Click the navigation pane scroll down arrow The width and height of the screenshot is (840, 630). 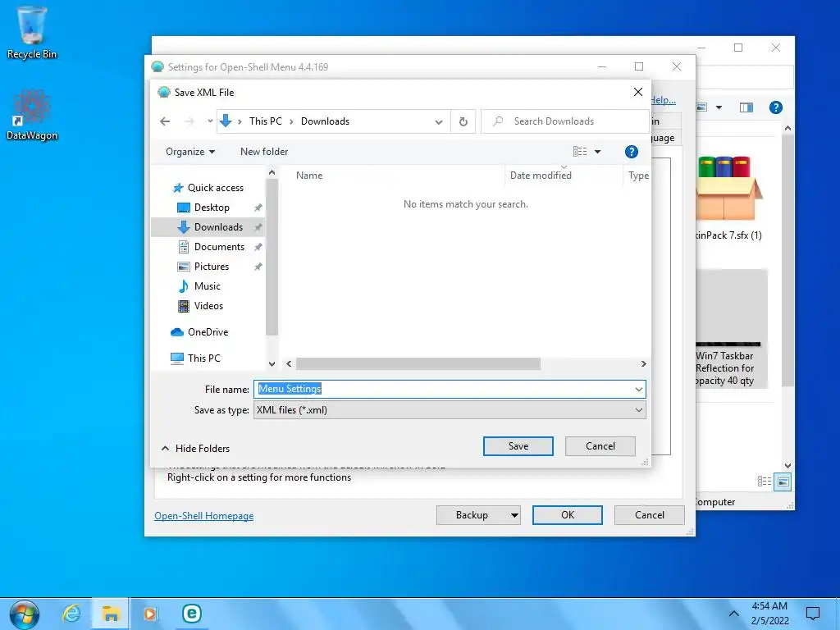pos(272,364)
